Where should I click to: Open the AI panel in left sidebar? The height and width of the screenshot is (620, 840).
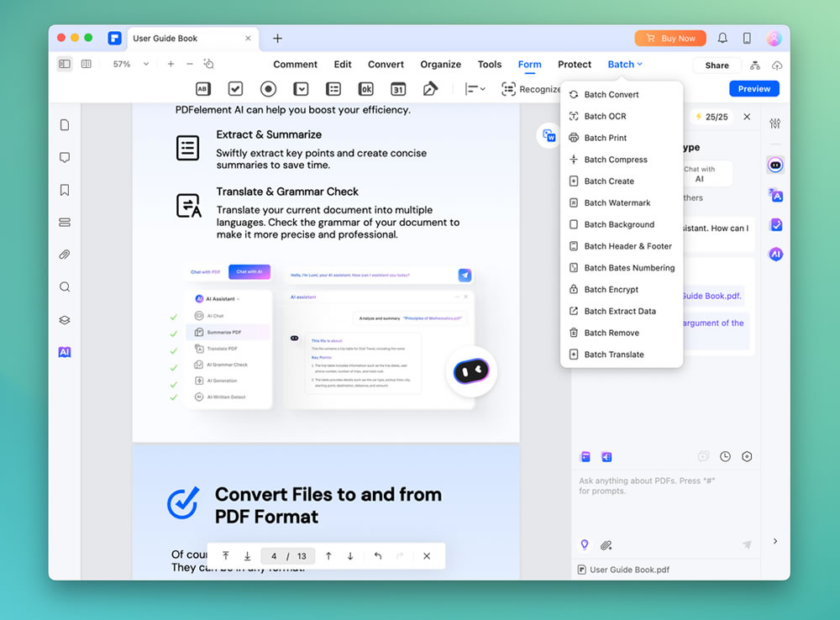pos(65,352)
